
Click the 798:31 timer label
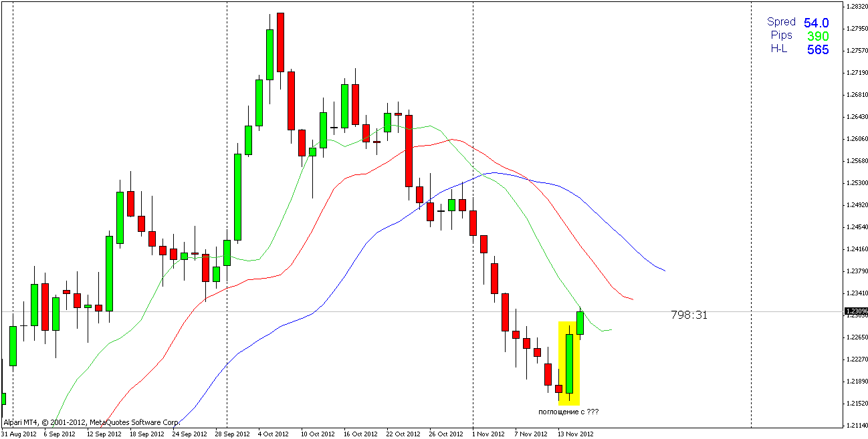pyautogui.click(x=689, y=315)
